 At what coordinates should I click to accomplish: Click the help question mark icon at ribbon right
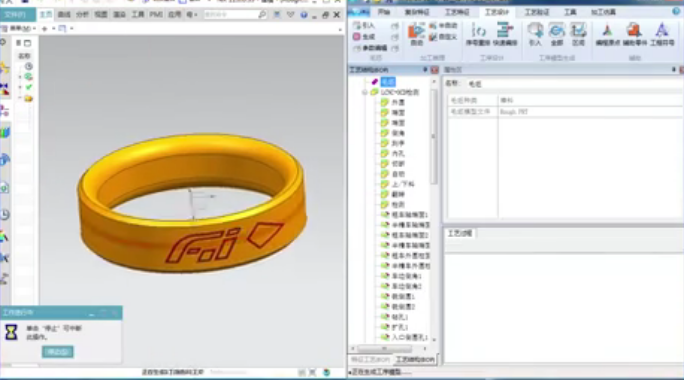click(x=676, y=12)
